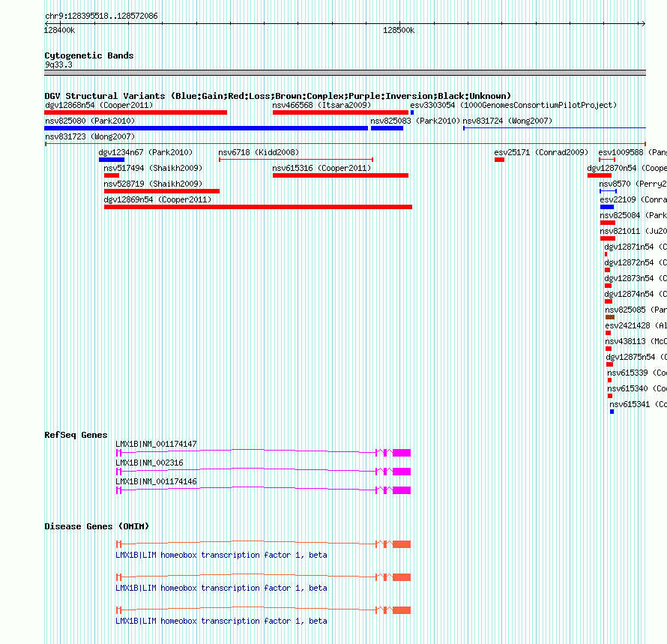Open RefSeq transcript LMX1B|NM_001174147

156,444
